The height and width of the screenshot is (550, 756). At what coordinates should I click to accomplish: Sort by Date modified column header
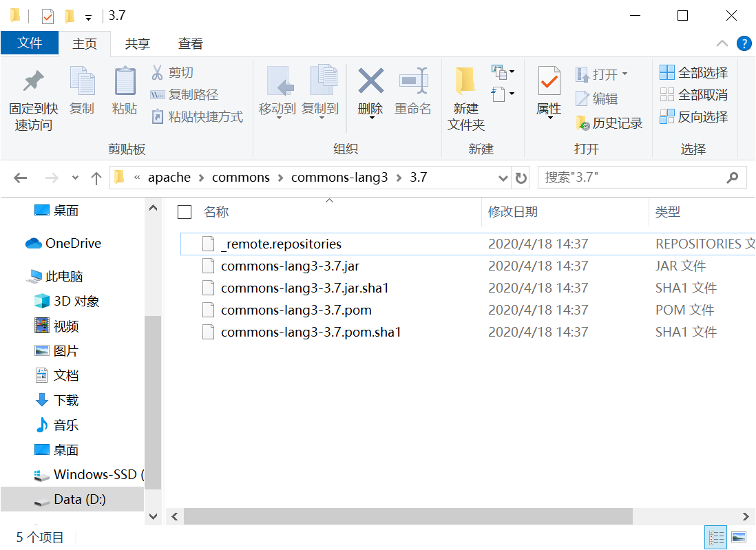[x=513, y=212]
